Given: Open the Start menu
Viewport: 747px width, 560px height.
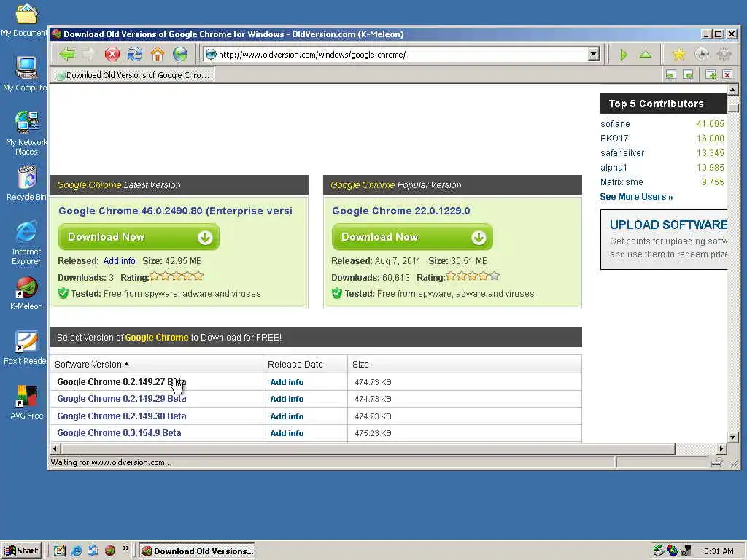Looking at the screenshot, I should pos(22,551).
